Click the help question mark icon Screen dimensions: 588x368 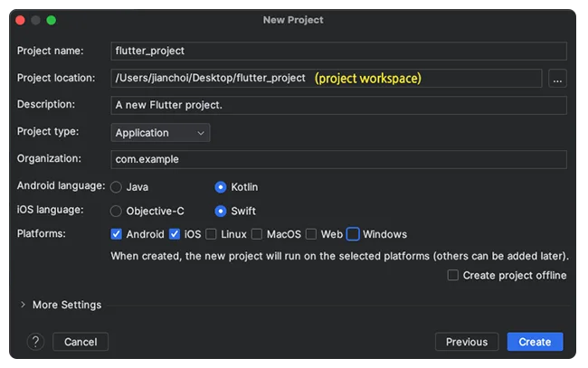point(35,342)
